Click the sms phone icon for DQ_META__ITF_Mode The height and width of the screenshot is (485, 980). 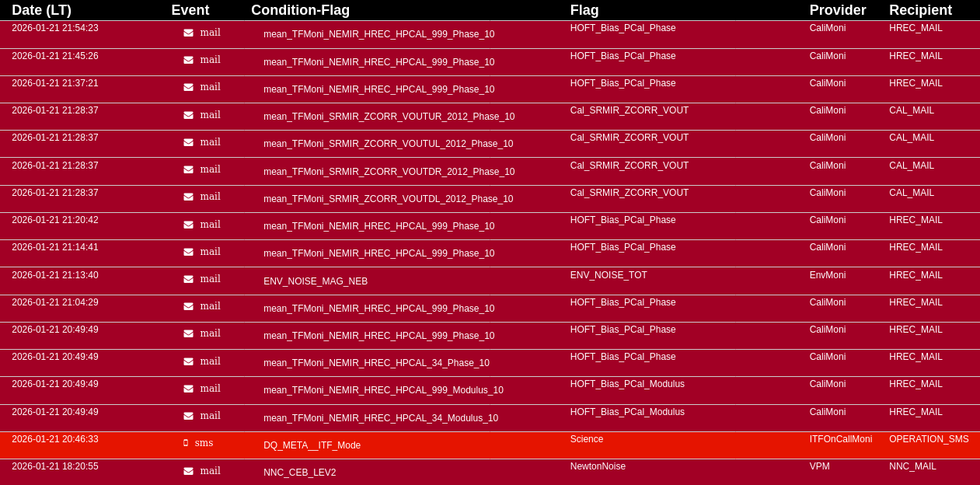coord(186,443)
